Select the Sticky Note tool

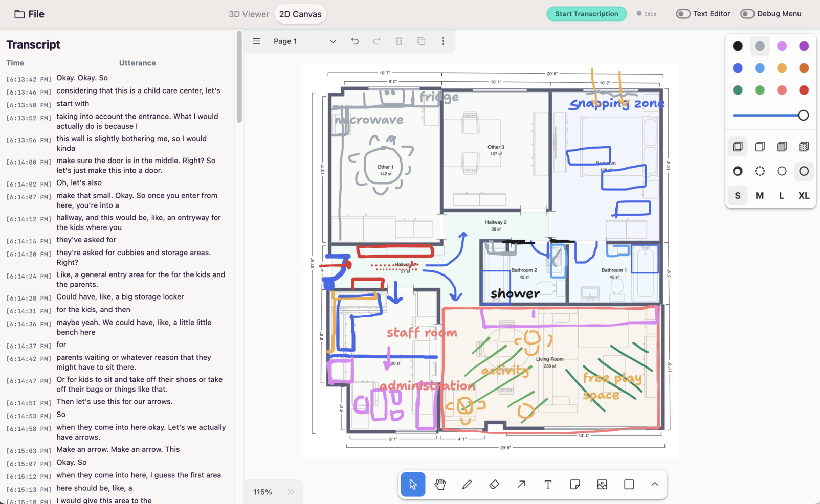(x=575, y=484)
